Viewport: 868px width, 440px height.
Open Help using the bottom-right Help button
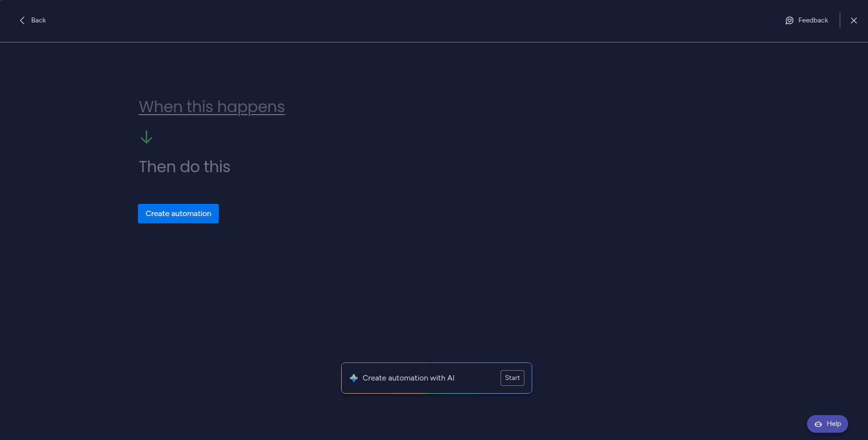point(827,424)
